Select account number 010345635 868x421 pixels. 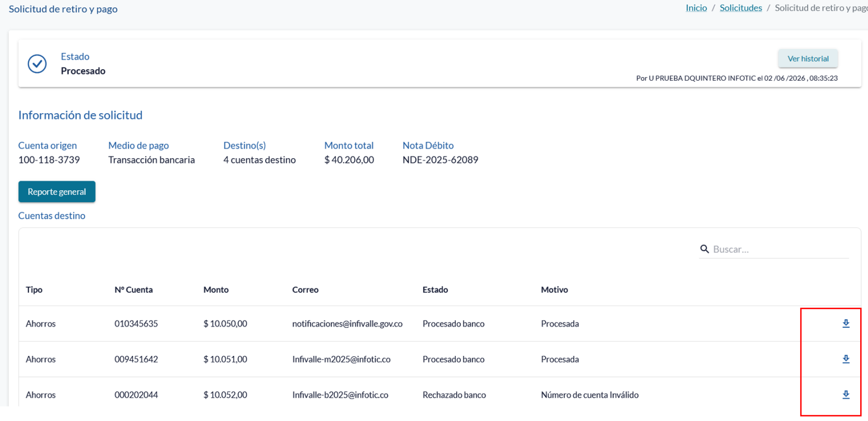tap(136, 324)
